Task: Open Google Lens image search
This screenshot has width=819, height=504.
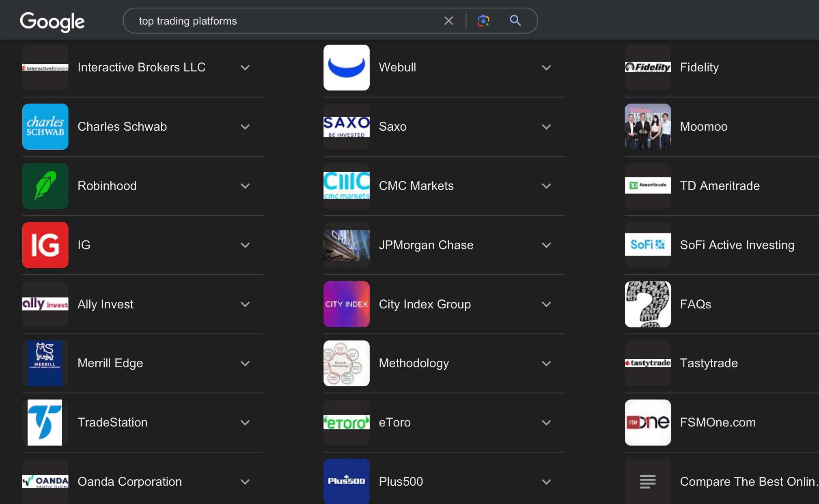Action: [x=483, y=21]
